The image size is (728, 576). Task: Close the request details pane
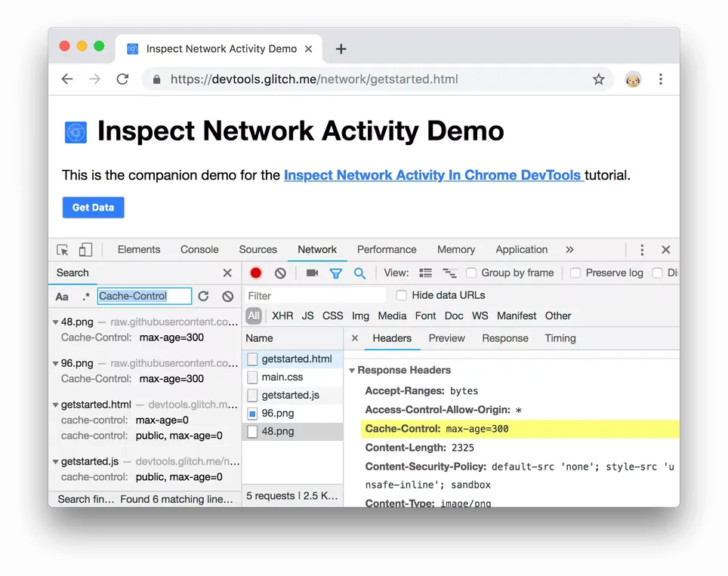(x=355, y=338)
